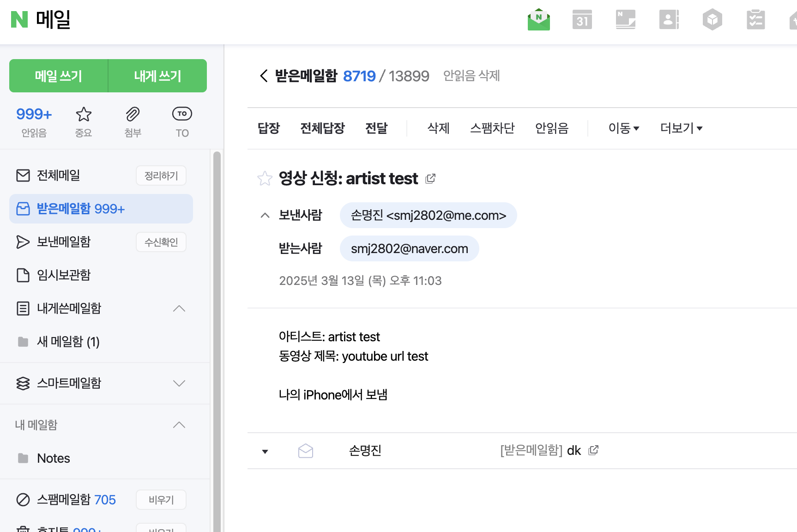Toggle read status envelope for 손명진 message
This screenshot has width=797, height=532.
[306, 451]
